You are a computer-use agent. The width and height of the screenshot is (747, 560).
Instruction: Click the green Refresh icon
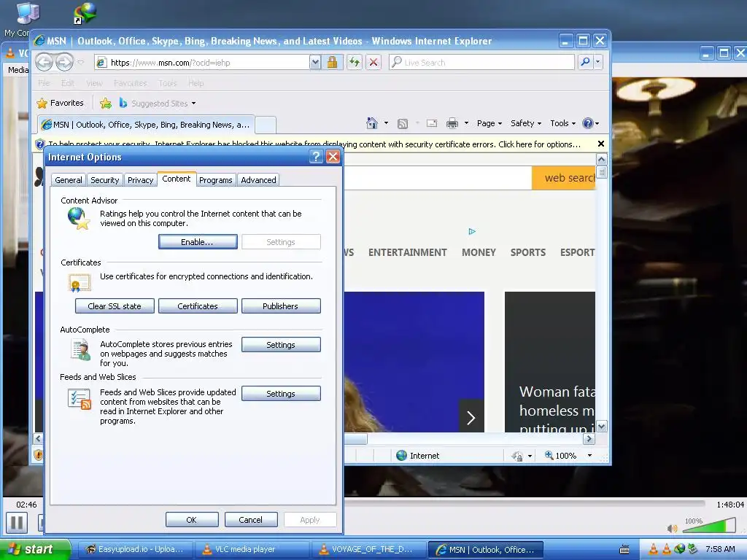355,63
